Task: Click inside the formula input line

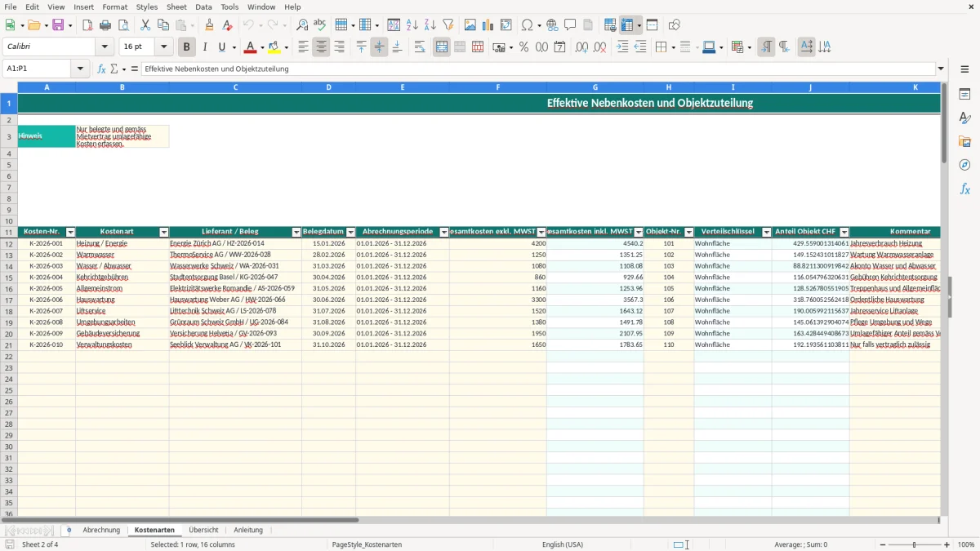Action: click(x=537, y=69)
